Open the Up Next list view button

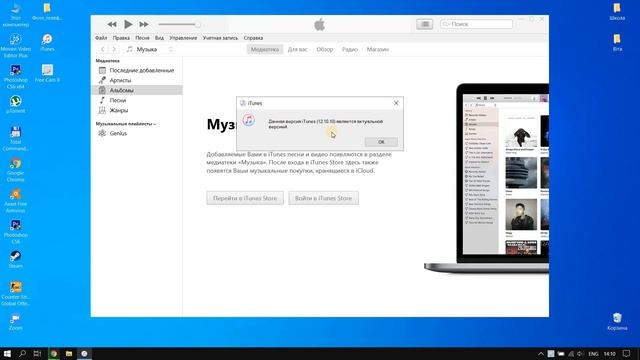(424, 24)
